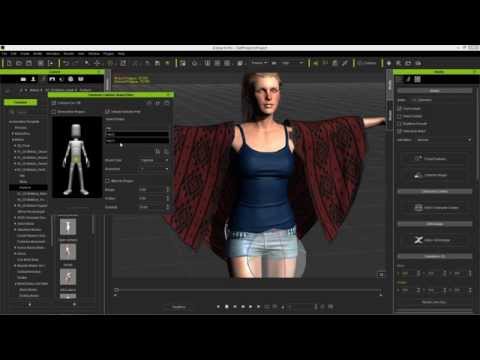
Task: Click the first value stepper below Mirror checkbox
Action: 167,189
